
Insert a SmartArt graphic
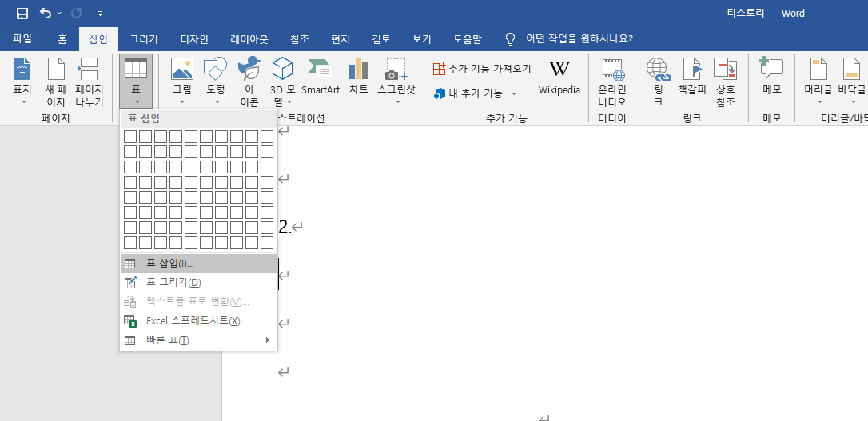(x=321, y=77)
